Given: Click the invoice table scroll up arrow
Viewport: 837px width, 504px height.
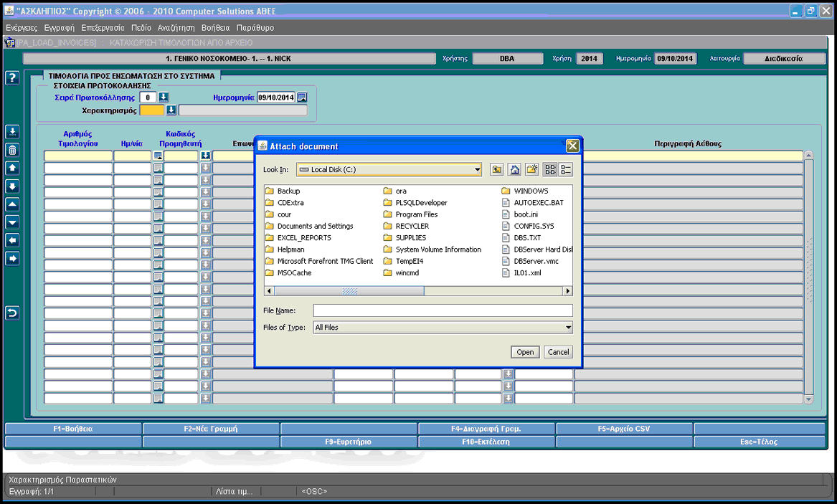Looking at the screenshot, I should [x=809, y=155].
